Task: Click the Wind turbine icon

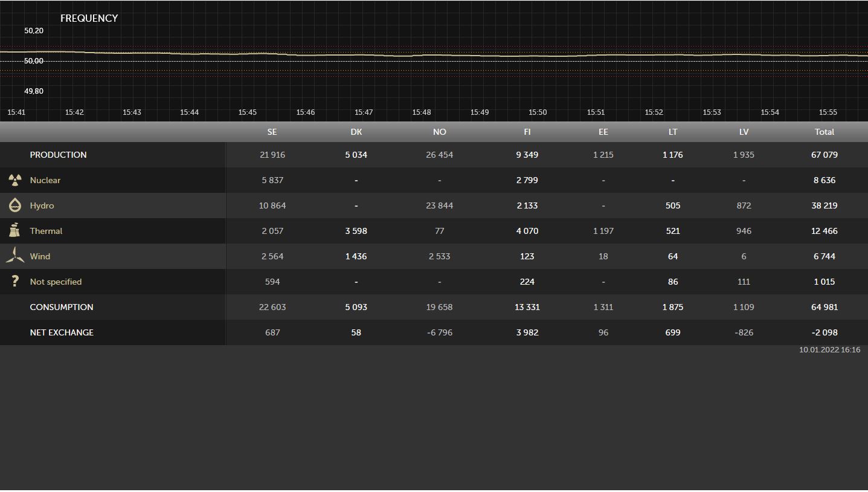Action: pyautogui.click(x=15, y=256)
